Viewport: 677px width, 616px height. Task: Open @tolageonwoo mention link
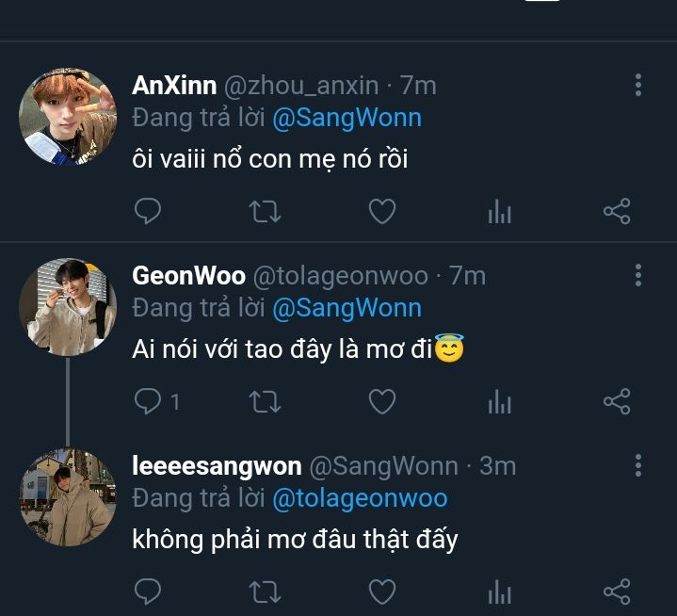point(360,497)
